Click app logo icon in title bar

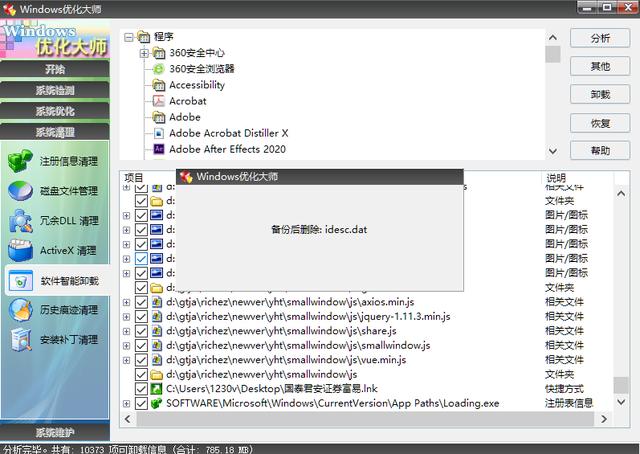tap(9, 9)
